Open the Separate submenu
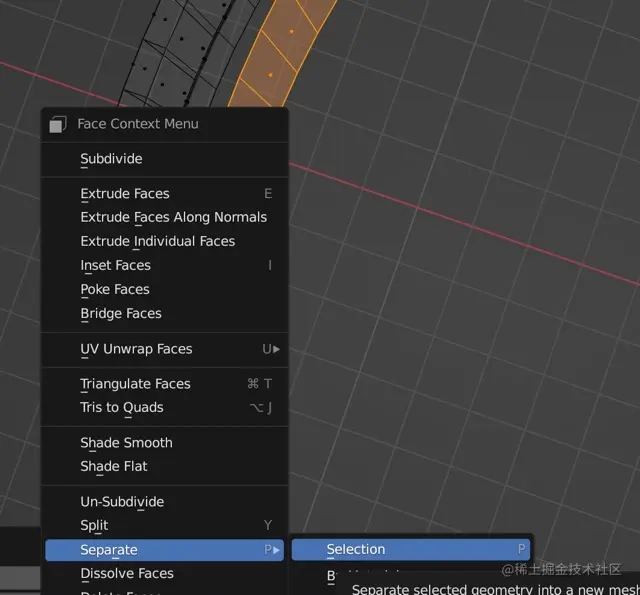The width and height of the screenshot is (640, 595). click(x=164, y=550)
